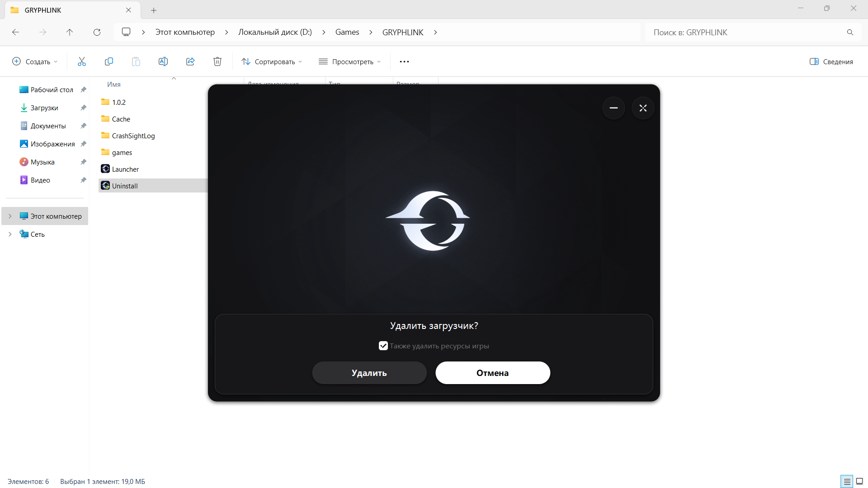Click the Refresh icon beside address bar
Viewport: 868px width, 488px height.
[x=97, y=32]
